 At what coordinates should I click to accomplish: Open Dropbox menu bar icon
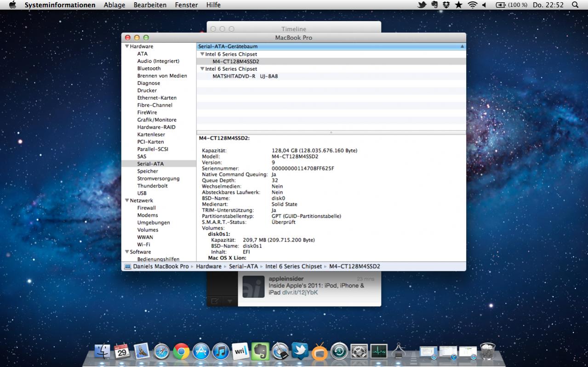click(446, 5)
